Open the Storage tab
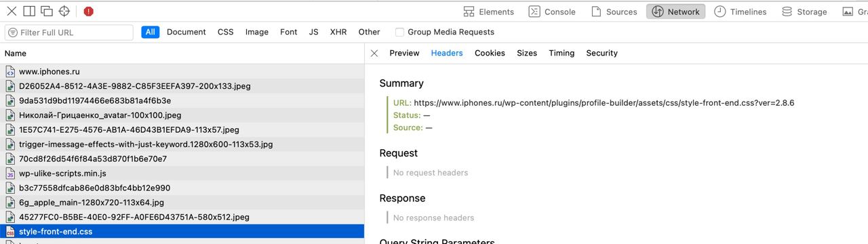This screenshot has height=244, width=868. [x=804, y=12]
